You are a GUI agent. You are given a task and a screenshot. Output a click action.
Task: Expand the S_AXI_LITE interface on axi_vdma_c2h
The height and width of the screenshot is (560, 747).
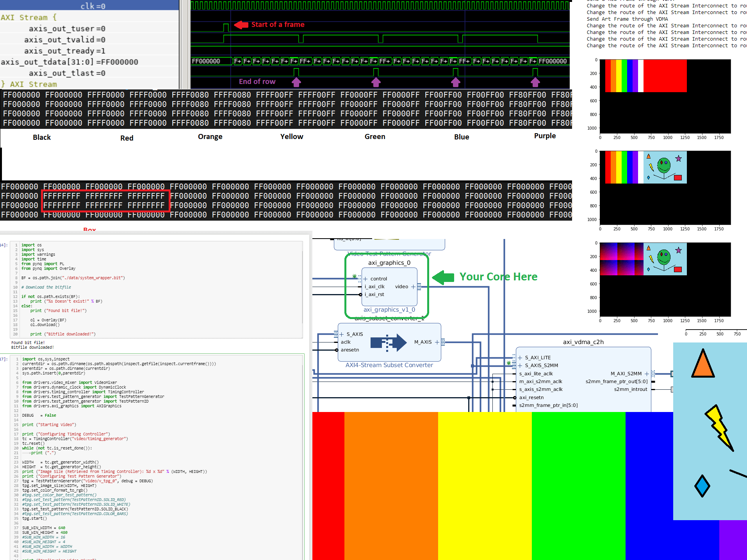click(520, 358)
